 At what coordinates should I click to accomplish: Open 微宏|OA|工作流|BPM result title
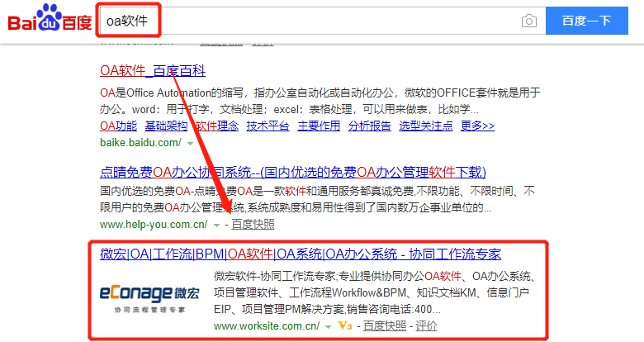(x=301, y=254)
